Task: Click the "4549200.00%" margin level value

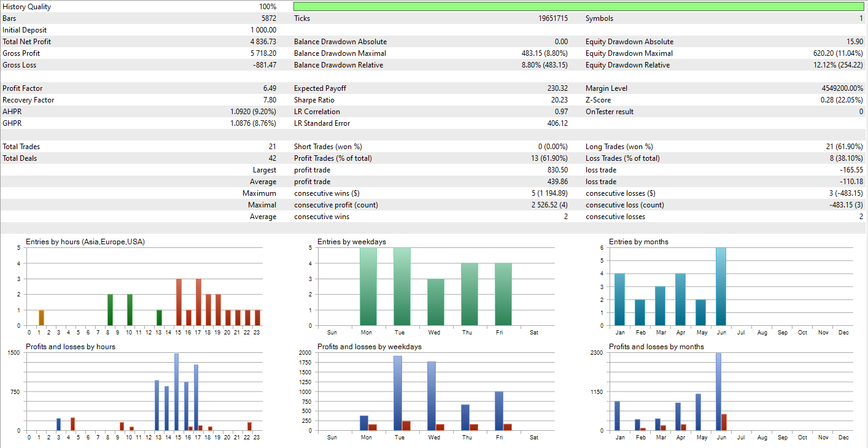Action: (x=842, y=88)
